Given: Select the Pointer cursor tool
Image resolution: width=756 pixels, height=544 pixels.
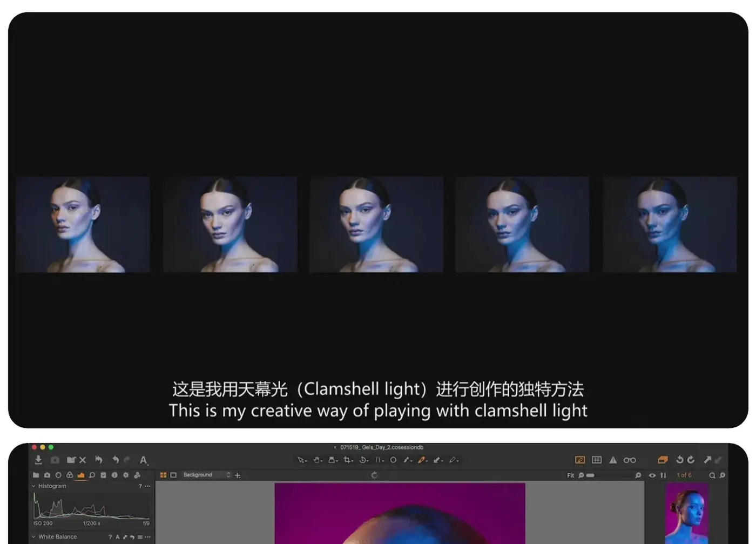Looking at the screenshot, I should [x=301, y=460].
